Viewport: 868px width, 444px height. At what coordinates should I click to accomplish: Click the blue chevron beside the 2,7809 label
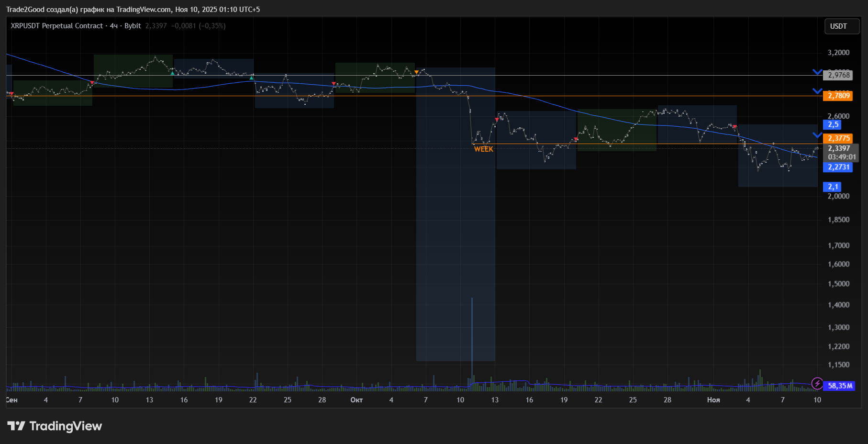[817, 91]
